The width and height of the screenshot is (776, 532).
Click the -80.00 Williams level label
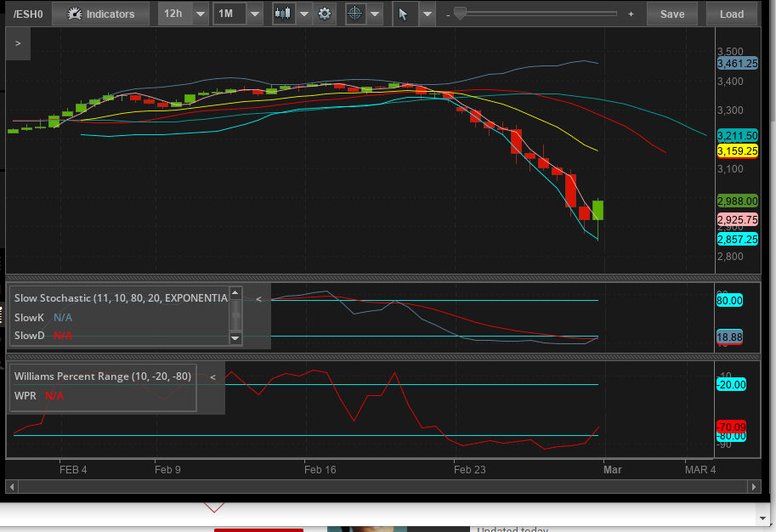[731, 437]
